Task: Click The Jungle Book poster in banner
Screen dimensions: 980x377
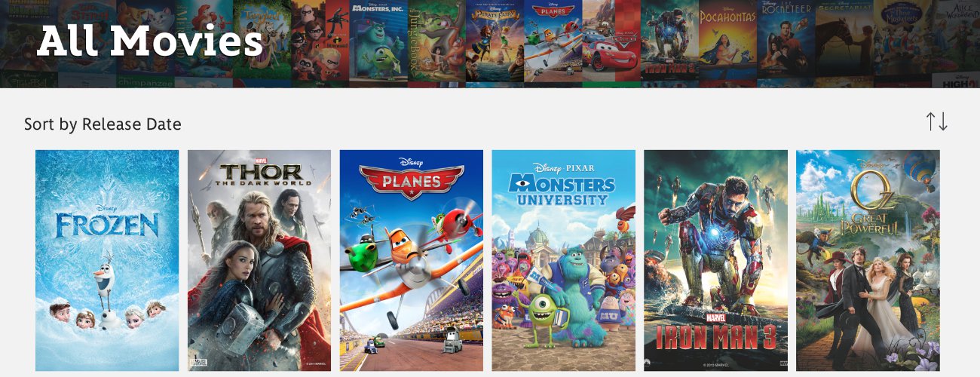Action: (436, 39)
